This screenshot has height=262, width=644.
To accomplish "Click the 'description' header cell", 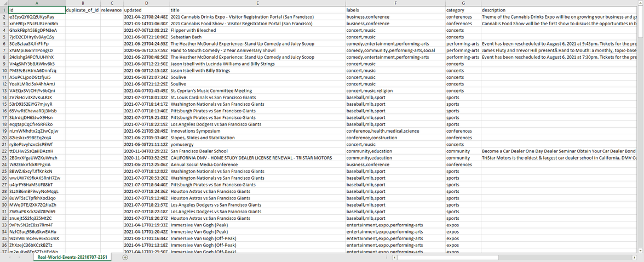I will pos(560,10).
